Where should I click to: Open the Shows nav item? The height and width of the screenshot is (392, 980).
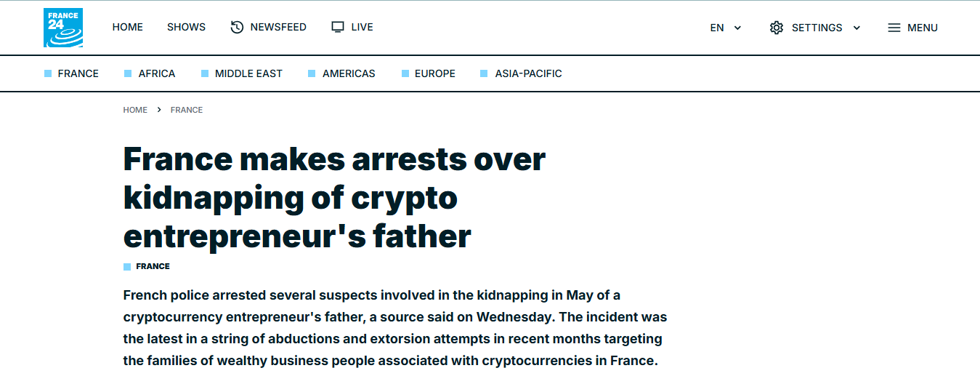[186, 27]
